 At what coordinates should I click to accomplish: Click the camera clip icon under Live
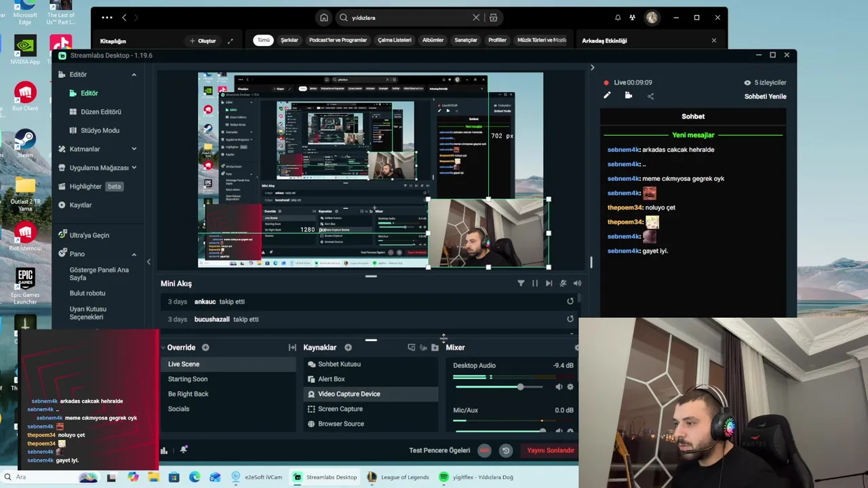629,96
